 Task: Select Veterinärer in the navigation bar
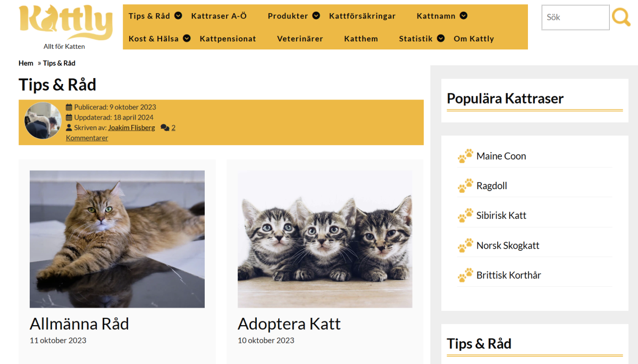300,38
